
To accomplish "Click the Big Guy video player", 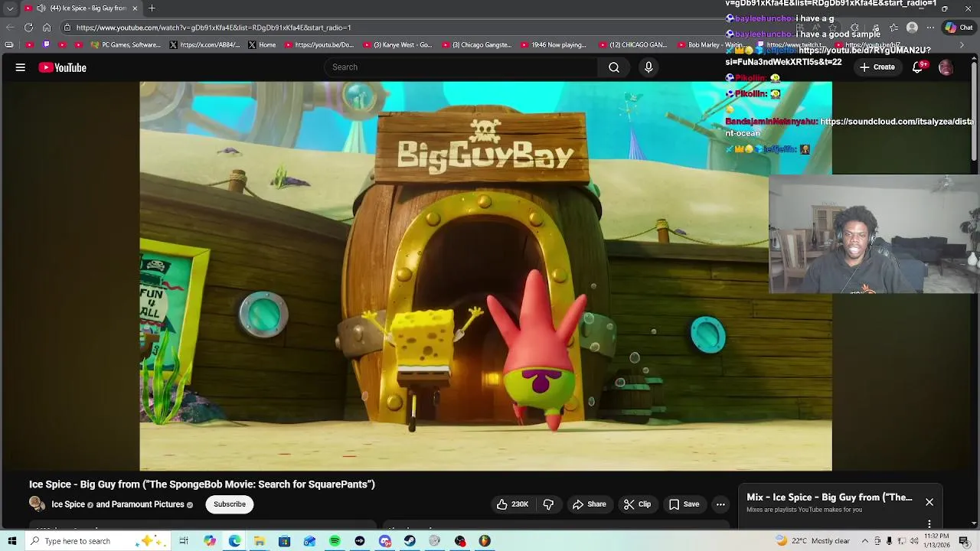I will [x=485, y=276].
